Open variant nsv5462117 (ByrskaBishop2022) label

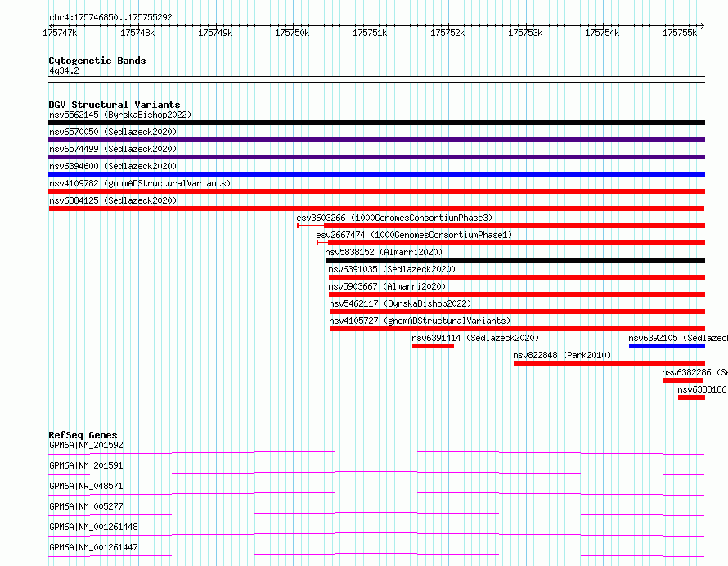pos(400,303)
